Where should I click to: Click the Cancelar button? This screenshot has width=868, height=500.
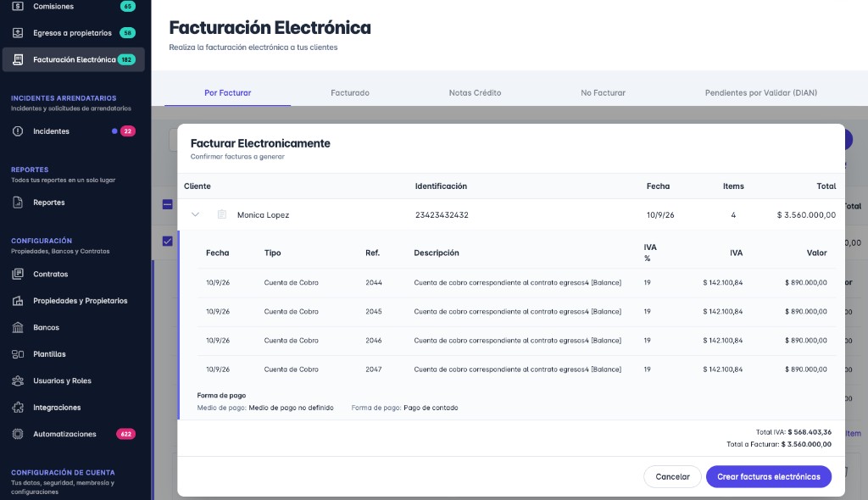tap(672, 476)
